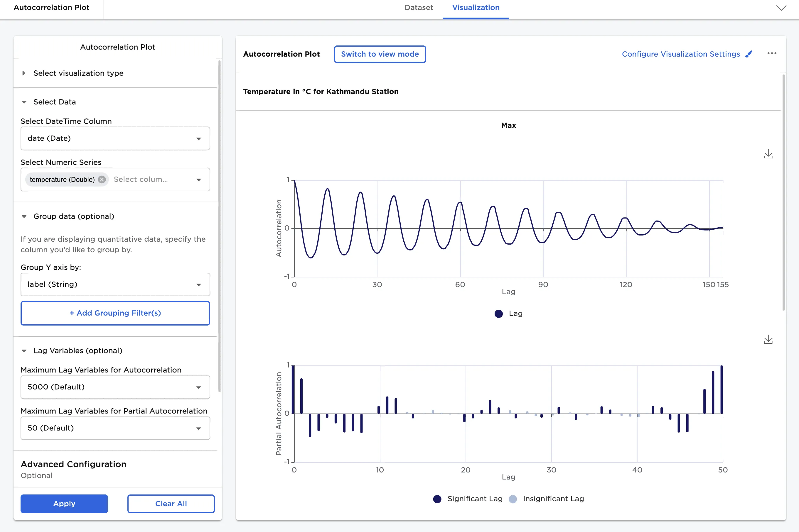Viewport: 799px width, 532px height.
Task: Toggle the Lag legend dot in the autocorrelation chart
Action: pos(498,314)
